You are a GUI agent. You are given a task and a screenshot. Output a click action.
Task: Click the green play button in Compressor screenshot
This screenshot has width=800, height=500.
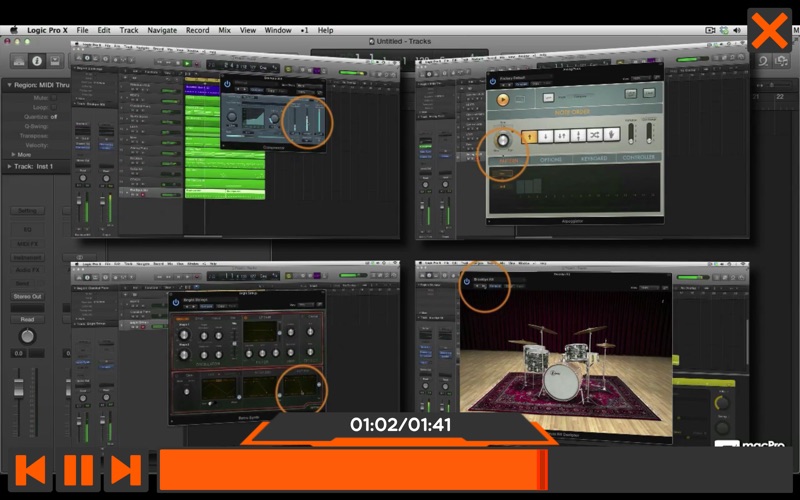tap(187, 63)
